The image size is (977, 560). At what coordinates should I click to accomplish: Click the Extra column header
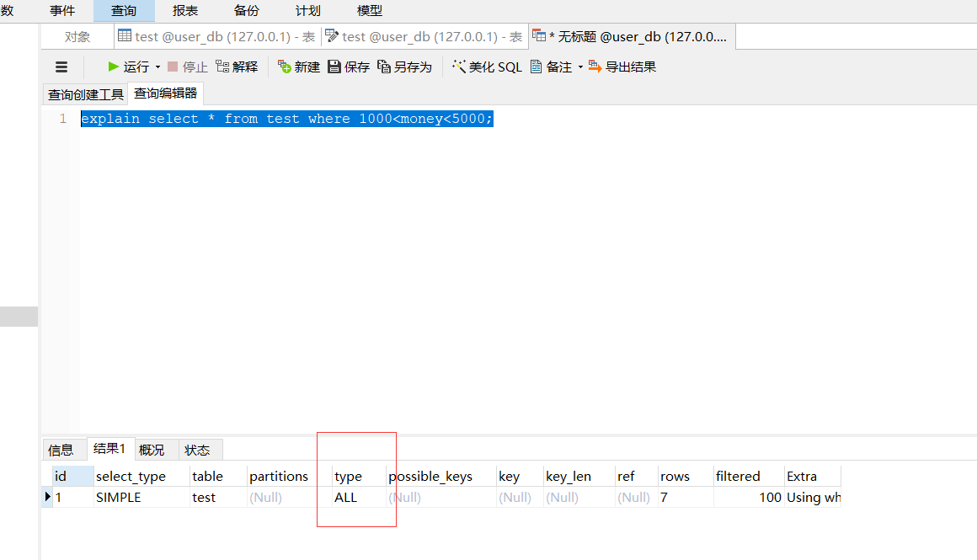pos(813,476)
